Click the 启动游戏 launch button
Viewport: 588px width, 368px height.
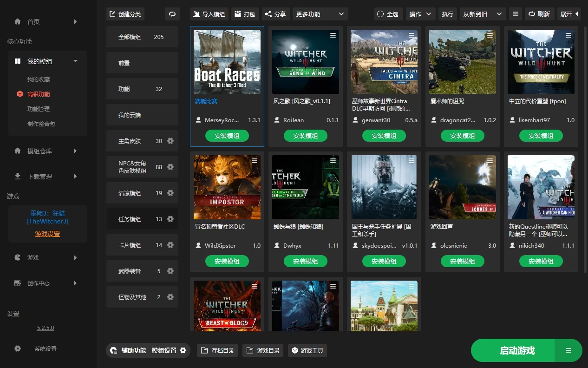click(x=517, y=350)
